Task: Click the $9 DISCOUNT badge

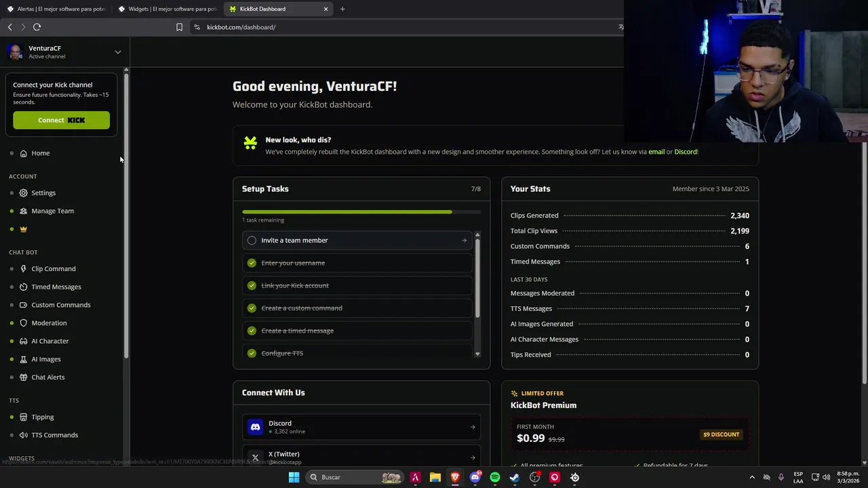Action: (721, 434)
